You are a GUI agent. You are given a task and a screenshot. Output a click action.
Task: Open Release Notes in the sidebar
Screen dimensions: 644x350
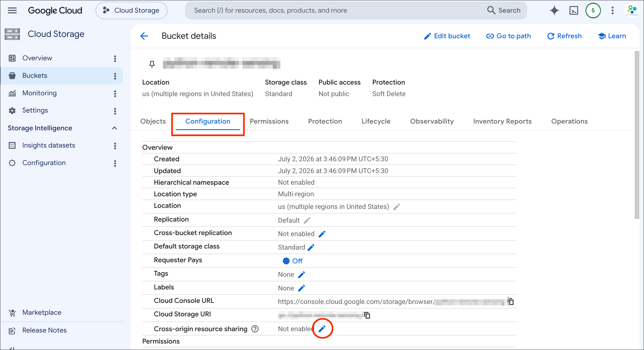pyautogui.click(x=44, y=330)
